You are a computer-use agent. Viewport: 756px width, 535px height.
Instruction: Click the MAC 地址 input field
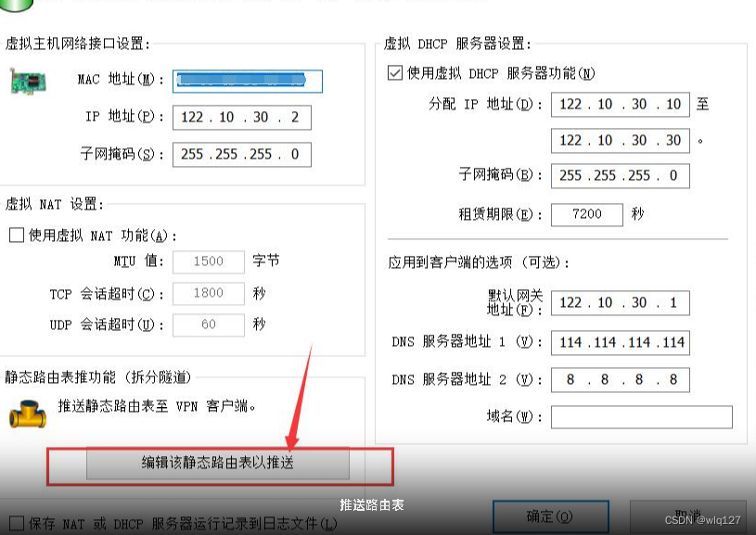tap(248, 82)
